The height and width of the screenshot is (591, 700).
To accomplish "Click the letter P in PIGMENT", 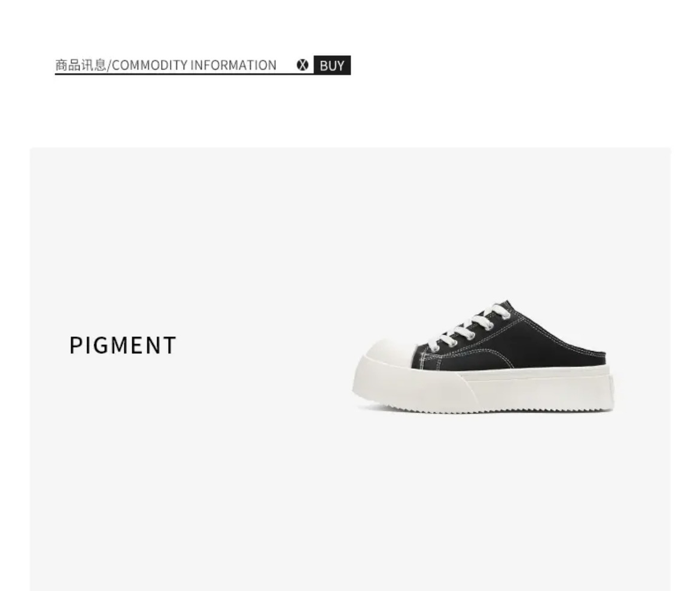I will pos(75,345).
